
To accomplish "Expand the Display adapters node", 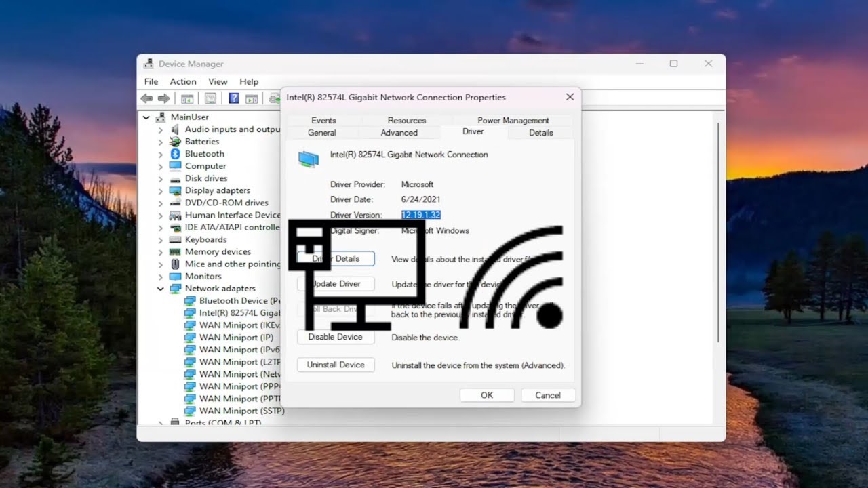I will 160,190.
